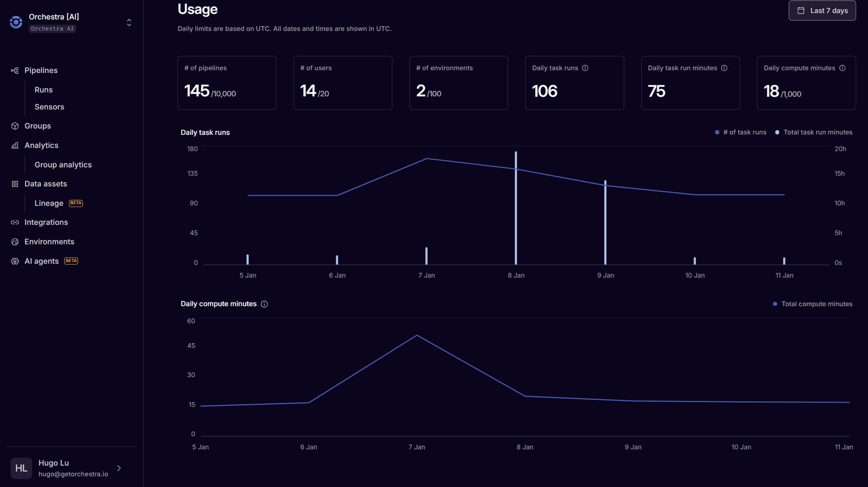Image resolution: width=868 pixels, height=487 pixels.
Task: Toggle '# of task runs' legend series
Action: (x=740, y=132)
